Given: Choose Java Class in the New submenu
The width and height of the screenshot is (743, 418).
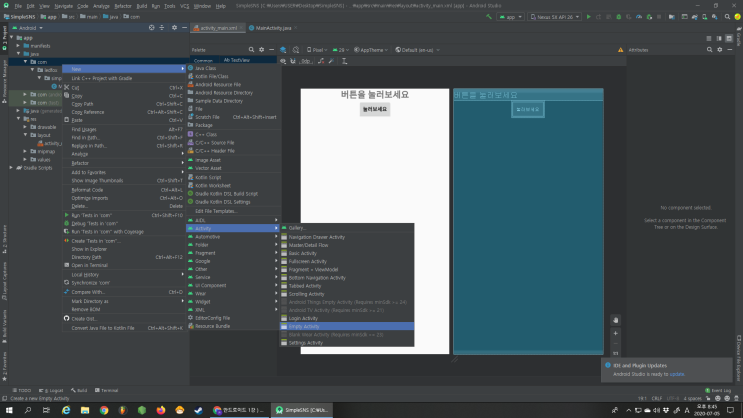Looking at the screenshot, I should pyautogui.click(x=234, y=68).
